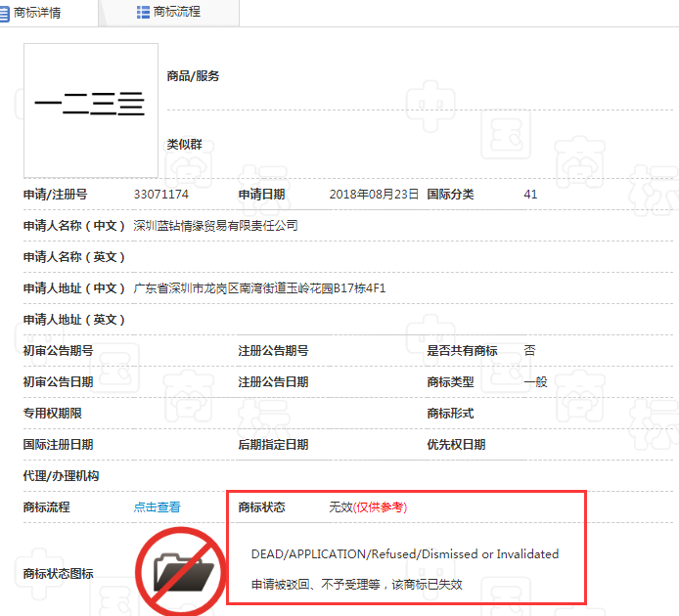The height and width of the screenshot is (616, 679).
Task: Open the 一二三三 trademark image thumbnail
Action: (91, 110)
